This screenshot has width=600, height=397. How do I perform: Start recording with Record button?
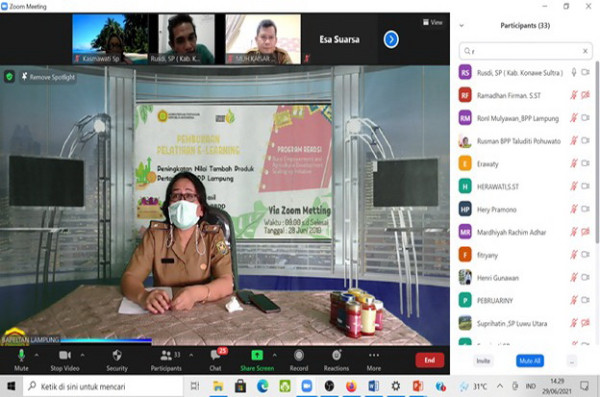click(299, 360)
